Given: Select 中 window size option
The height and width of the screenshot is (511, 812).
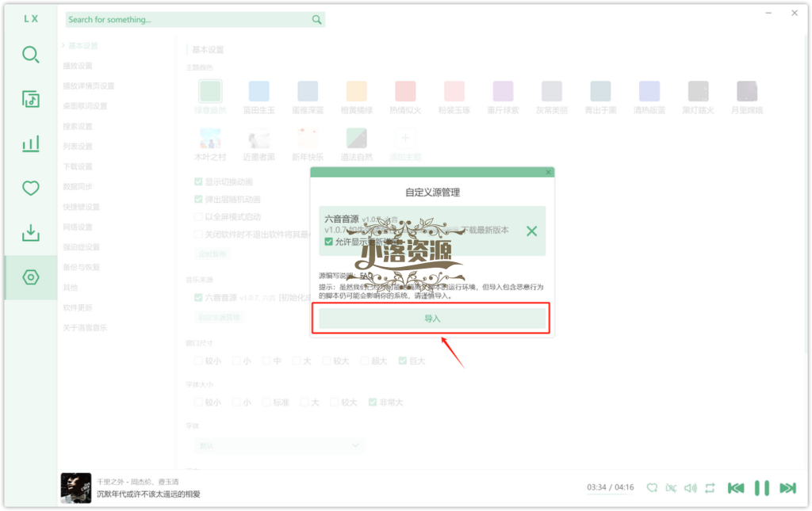Looking at the screenshot, I should pos(266,360).
